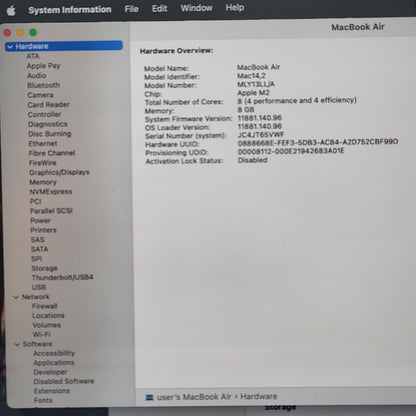Image resolution: width=416 pixels, height=416 pixels.
Task: Select SPI in the sidebar
Action: point(36,259)
